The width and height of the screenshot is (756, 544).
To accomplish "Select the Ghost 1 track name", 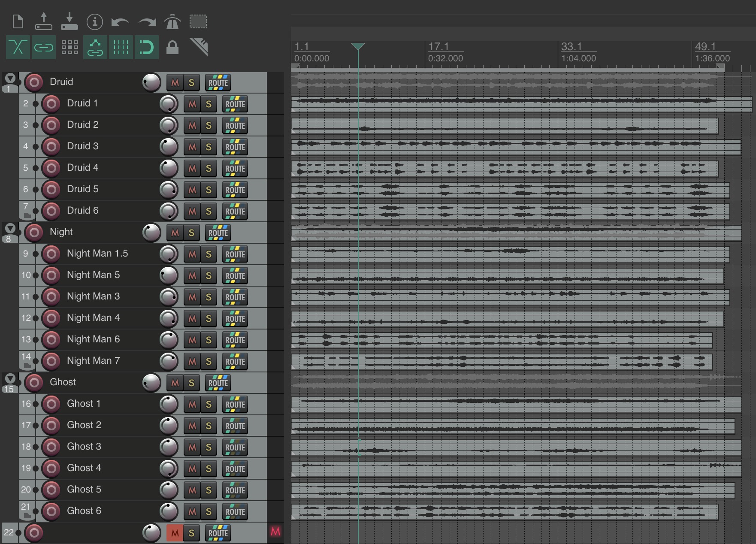I will point(84,403).
